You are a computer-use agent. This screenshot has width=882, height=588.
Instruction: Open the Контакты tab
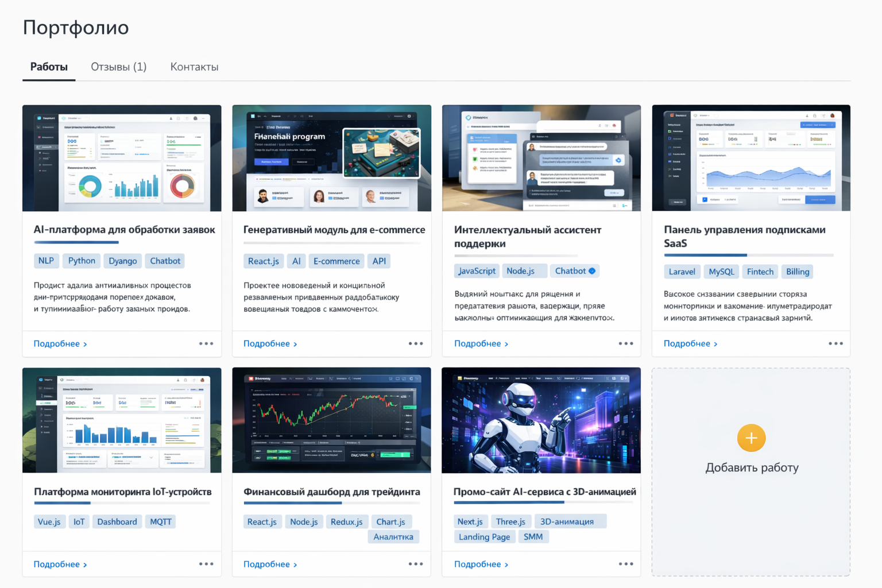[194, 67]
